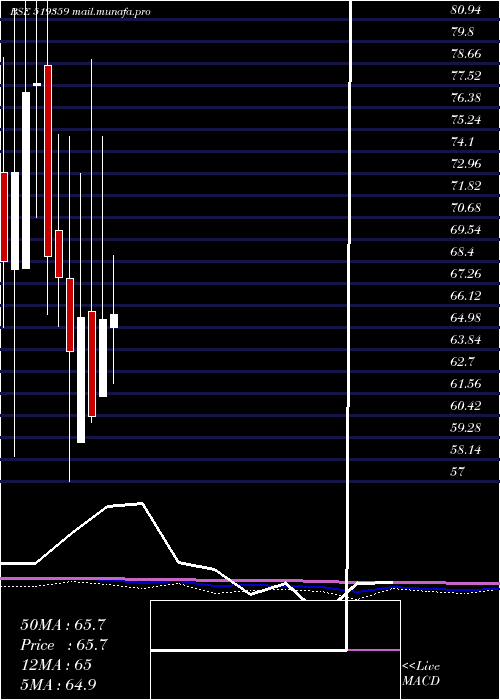
Task: Click the 72.96 price axis label
Action: tap(466, 164)
